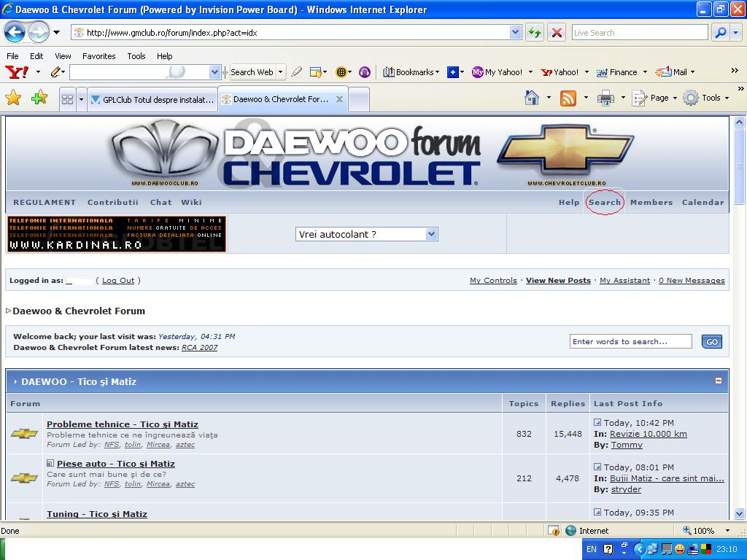Open latest news 'RCA 2007' link

click(199, 348)
